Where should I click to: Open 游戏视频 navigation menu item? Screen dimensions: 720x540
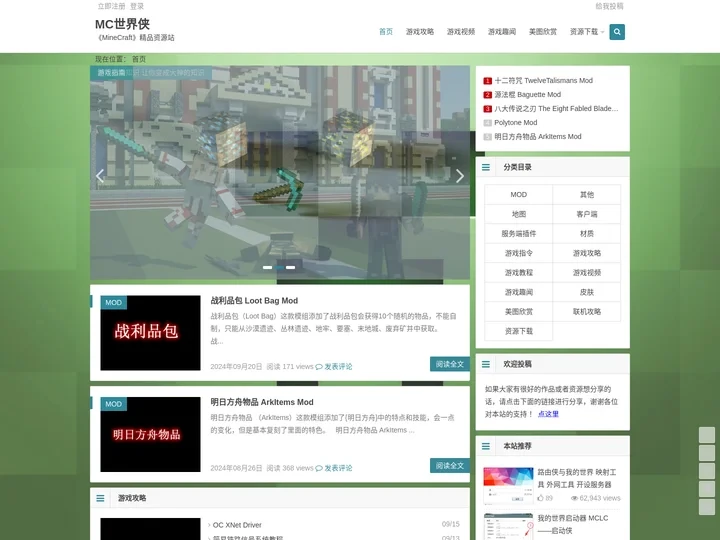[x=461, y=32]
